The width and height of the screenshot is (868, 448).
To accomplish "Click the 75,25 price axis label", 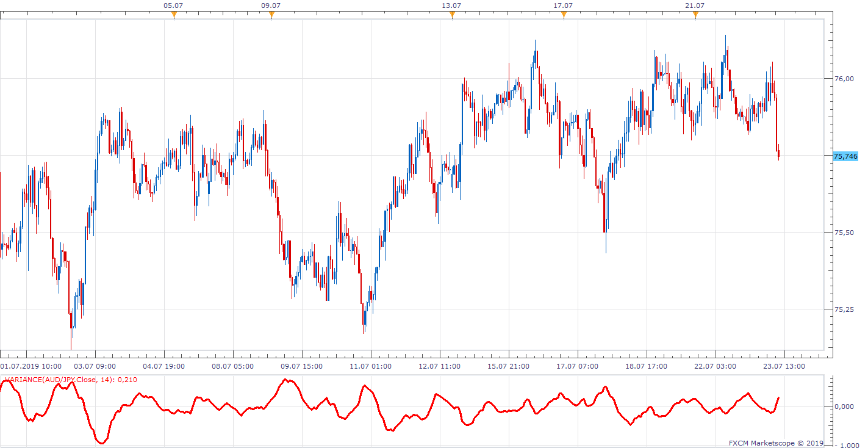I will (x=843, y=309).
